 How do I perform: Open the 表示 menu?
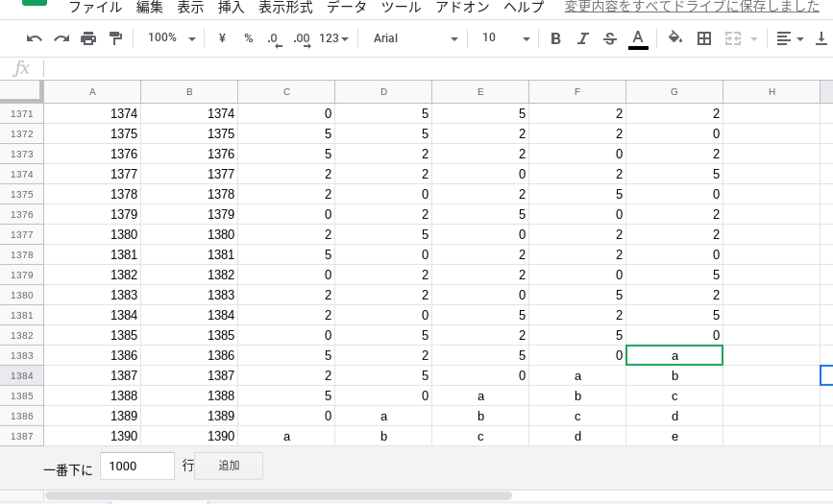coord(191,7)
